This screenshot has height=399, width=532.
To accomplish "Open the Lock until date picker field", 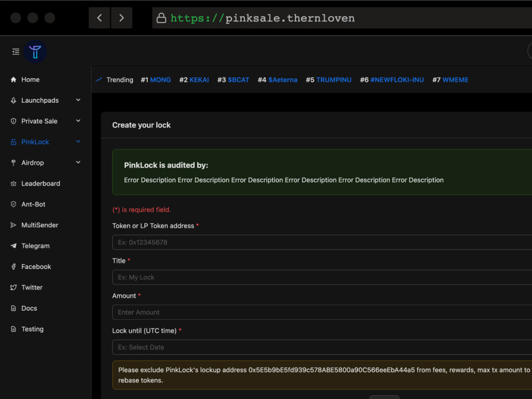I will [322, 347].
